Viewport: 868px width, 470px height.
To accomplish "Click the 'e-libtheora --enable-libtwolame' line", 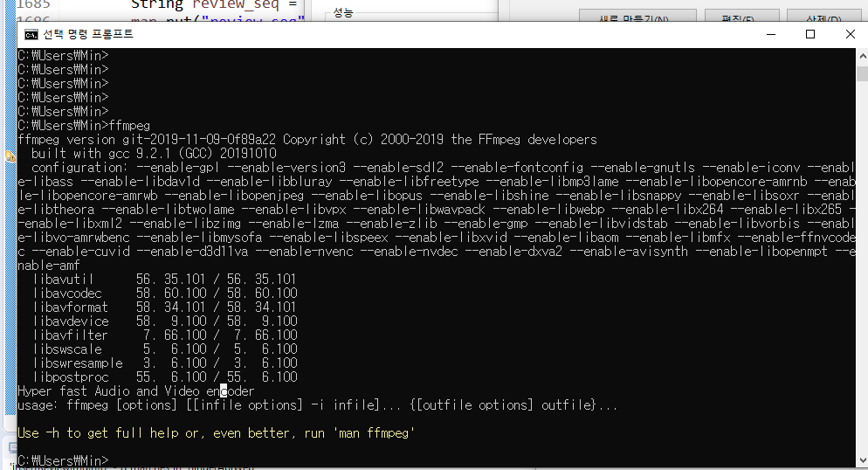I will pyautogui.click(x=437, y=210).
